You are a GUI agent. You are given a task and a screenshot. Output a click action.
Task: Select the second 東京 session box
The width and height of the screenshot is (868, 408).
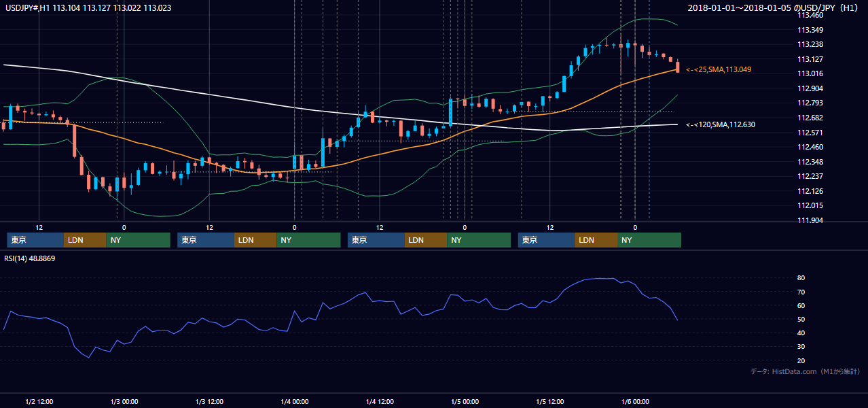(206, 240)
